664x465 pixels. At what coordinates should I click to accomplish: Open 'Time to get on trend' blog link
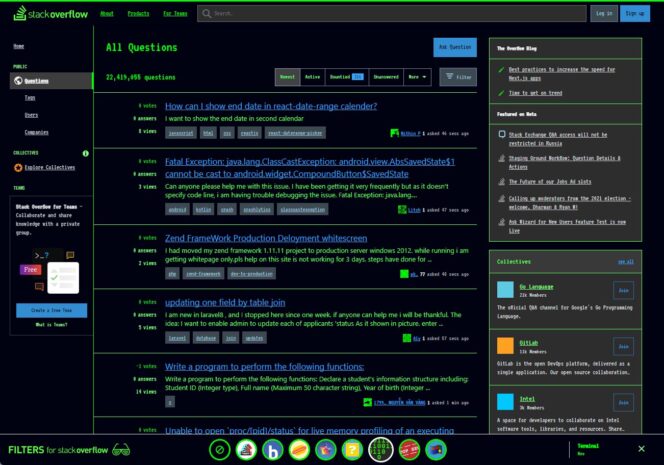point(535,93)
